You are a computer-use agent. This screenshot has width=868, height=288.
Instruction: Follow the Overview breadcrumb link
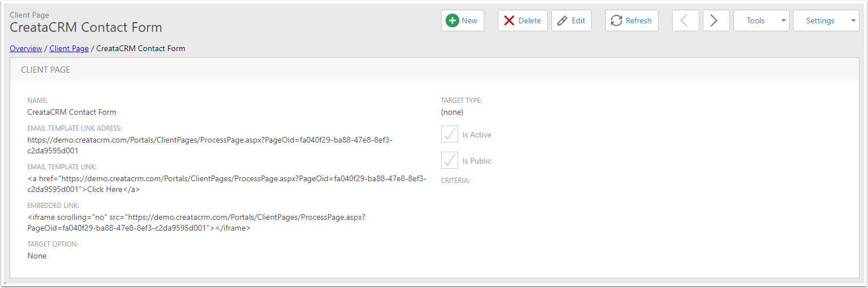click(x=26, y=48)
